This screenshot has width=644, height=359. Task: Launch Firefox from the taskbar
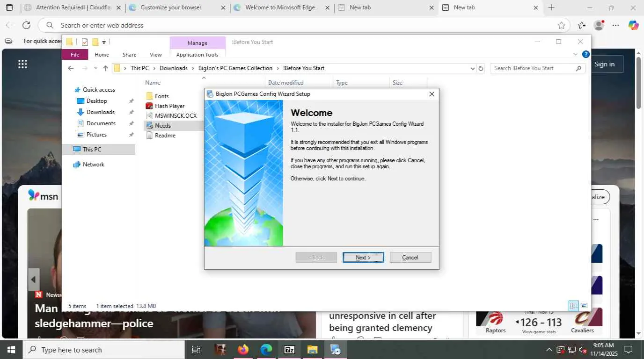(x=243, y=350)
